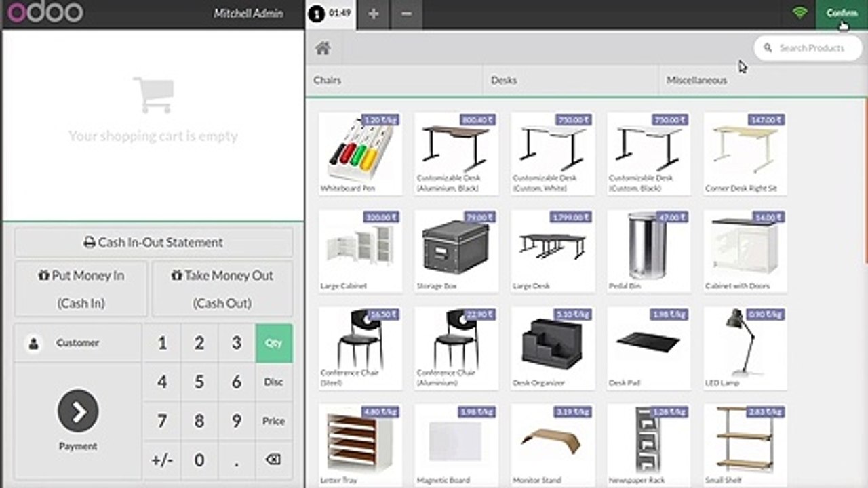Click numpad key 6
The height and width of the screenshot is (488, 868).
point(237,382)
